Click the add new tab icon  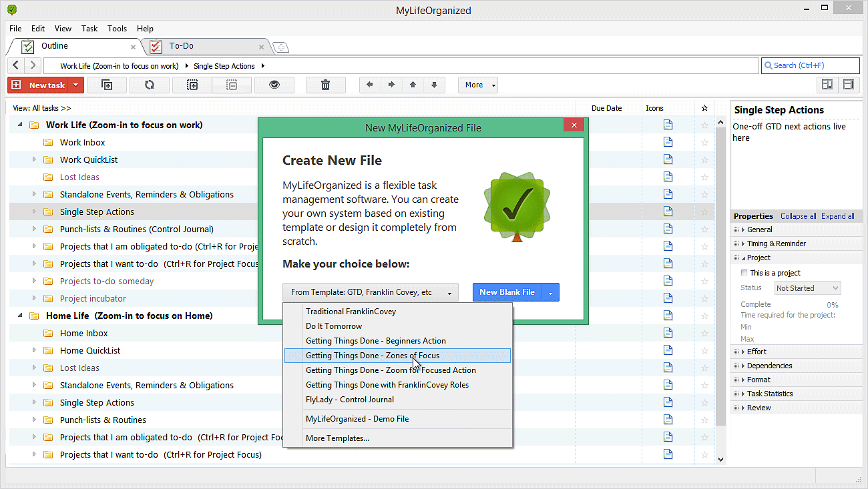281,47
